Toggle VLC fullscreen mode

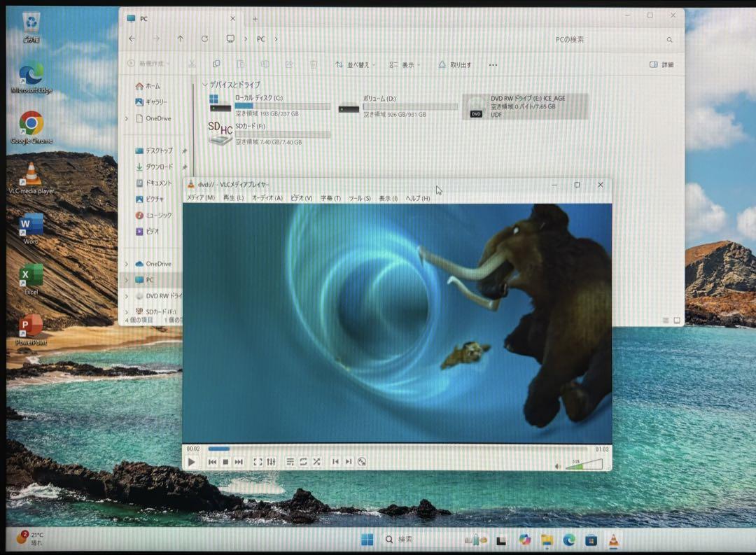point(258,462)
